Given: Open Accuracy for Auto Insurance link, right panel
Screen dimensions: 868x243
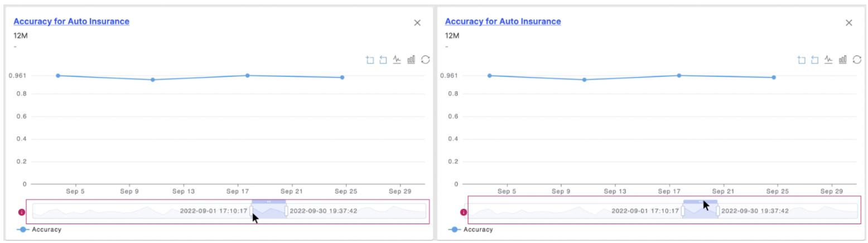Looking at the screenshot, I should click(503, 22).
